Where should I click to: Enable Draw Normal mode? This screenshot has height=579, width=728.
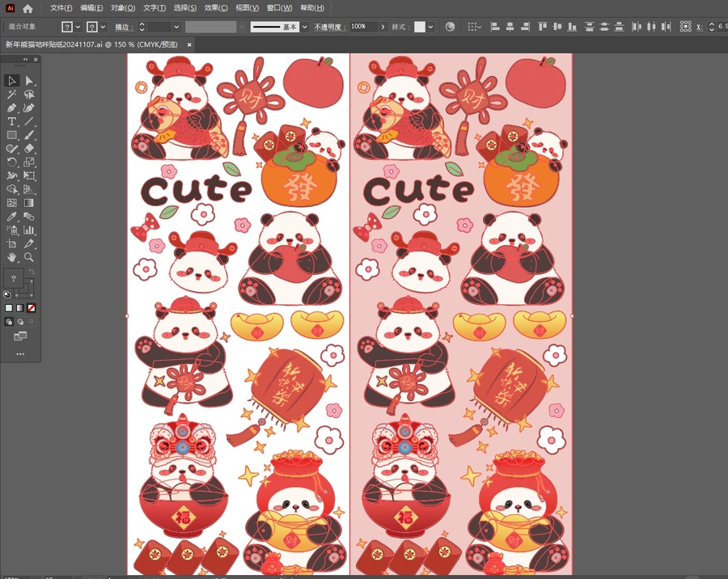click(9, 322)
